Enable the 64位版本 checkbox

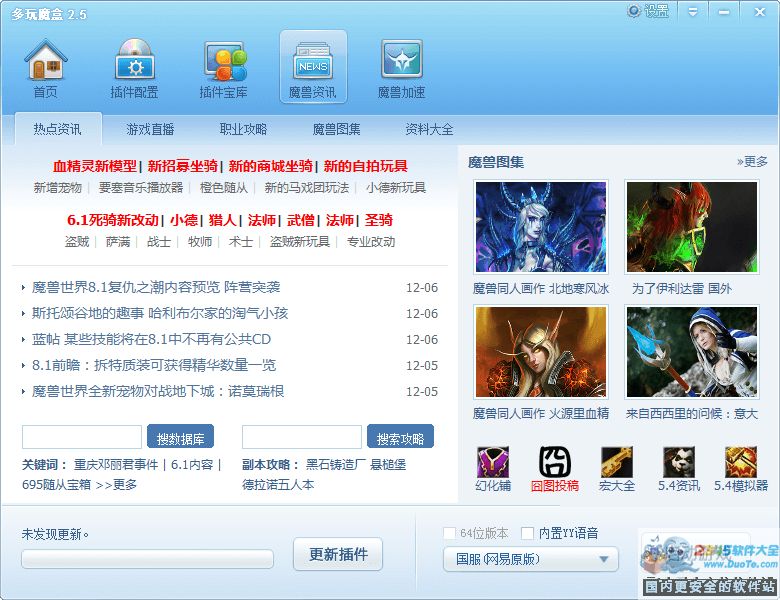pos(449,533)
